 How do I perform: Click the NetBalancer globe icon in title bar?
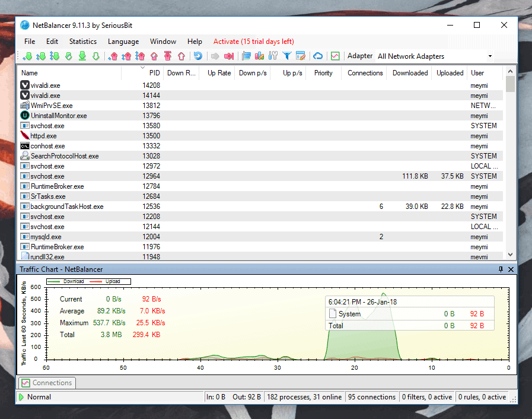pos(25,25)
